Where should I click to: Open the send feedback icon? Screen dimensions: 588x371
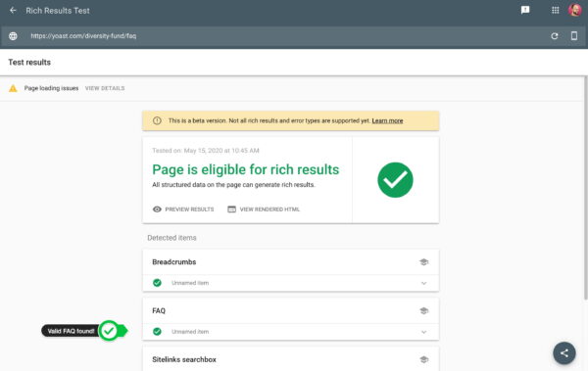tap(525, 10)
